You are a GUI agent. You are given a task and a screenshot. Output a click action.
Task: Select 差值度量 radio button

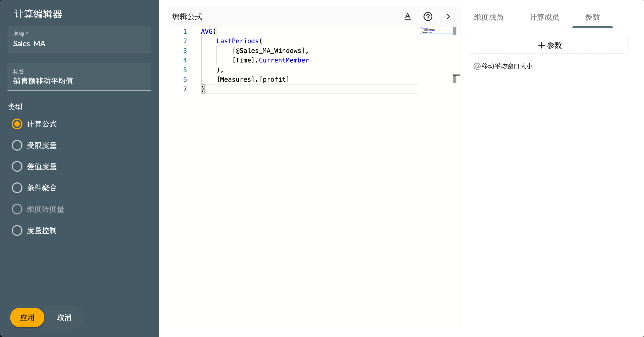[x=17, y=166]
